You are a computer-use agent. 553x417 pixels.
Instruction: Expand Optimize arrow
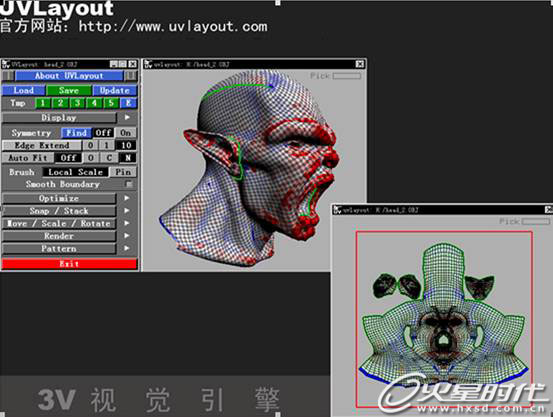pyautogui.click(x=127, y=198)
